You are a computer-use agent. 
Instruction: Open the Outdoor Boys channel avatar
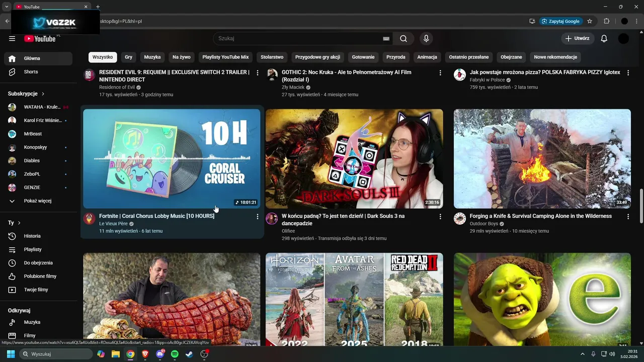coord(460,218)
